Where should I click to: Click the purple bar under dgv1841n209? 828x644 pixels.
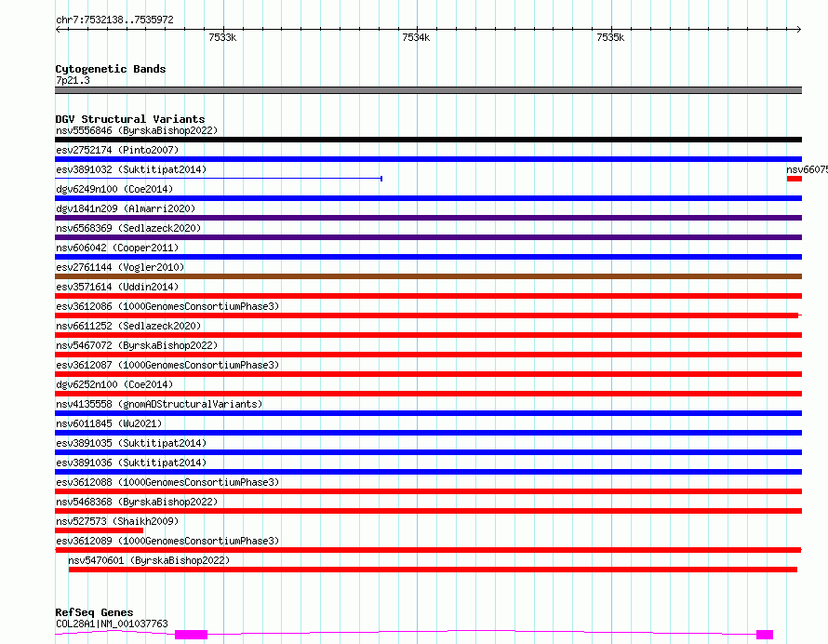[428, 218]
